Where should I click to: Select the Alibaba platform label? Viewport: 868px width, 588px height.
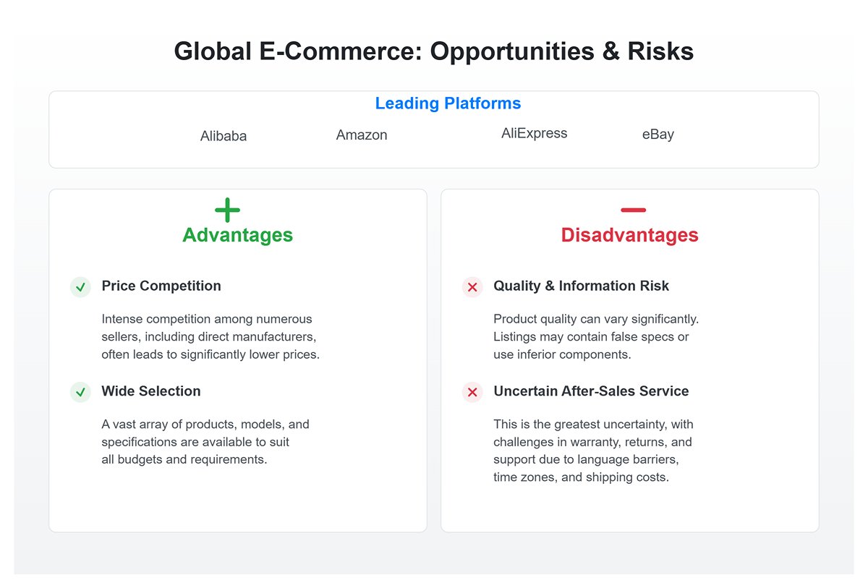[224, 136]
